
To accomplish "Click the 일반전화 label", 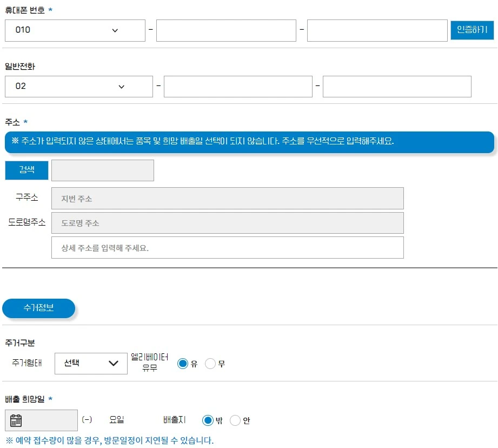I will pos(20,67).
